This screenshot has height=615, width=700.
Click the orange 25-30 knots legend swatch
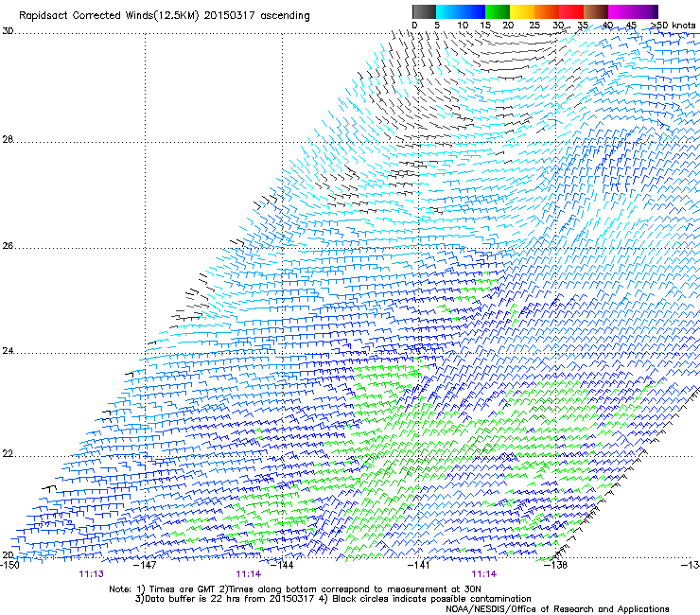[547, 11]
